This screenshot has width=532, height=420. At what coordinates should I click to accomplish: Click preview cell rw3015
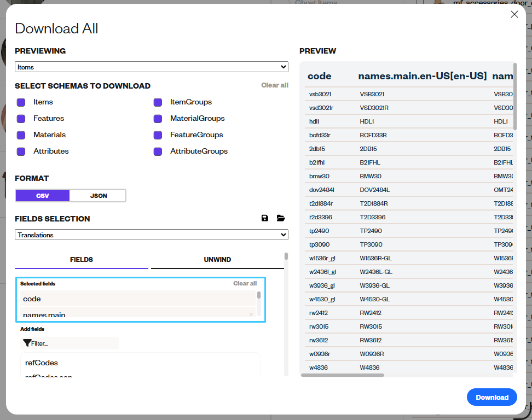(319, 326)
